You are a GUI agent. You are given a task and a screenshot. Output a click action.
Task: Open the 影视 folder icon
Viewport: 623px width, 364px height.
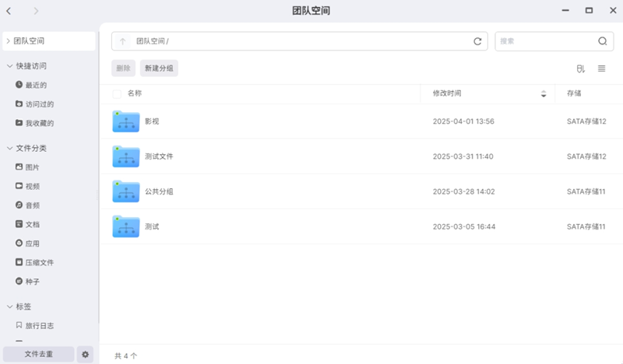coord(126,121)
